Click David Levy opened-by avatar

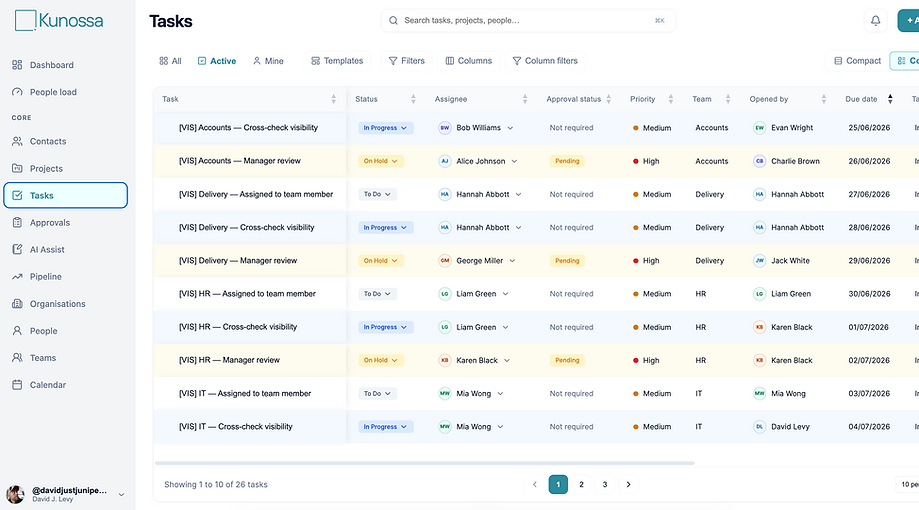tap(760, 427)
